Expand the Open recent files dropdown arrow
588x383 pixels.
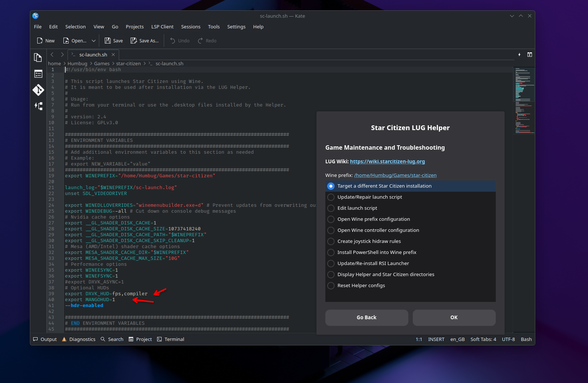coord(94,41)
